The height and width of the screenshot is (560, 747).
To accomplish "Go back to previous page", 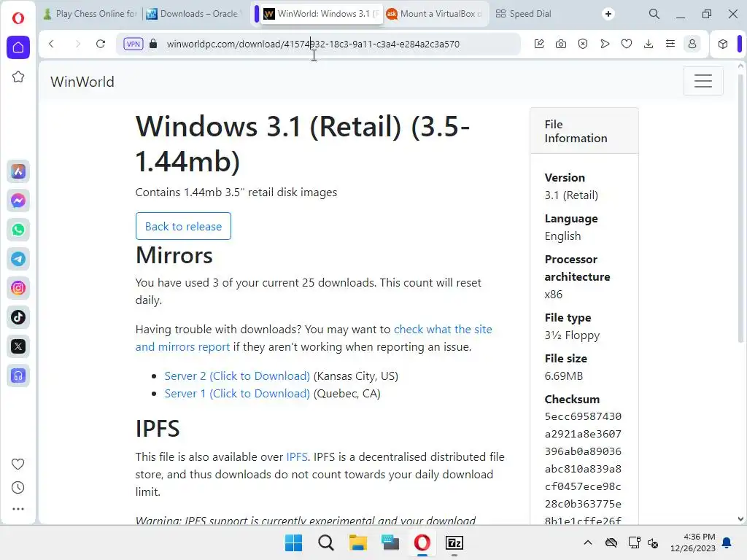I will 52,44.
